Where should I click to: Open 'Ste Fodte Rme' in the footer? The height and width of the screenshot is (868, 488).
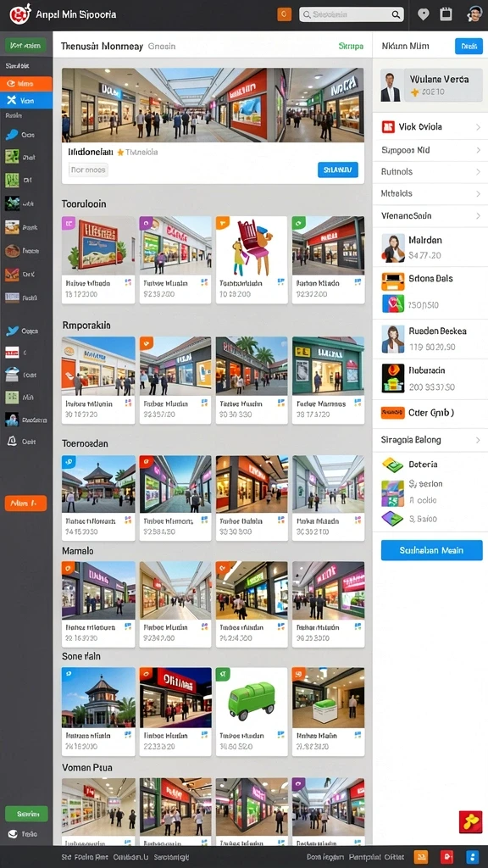(86, 857)
